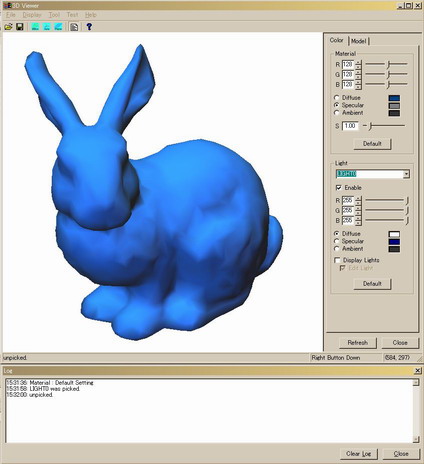Save the model with the floppy disk icon
The width and height of the screenshot is (424, 464).
pos(20,27)
